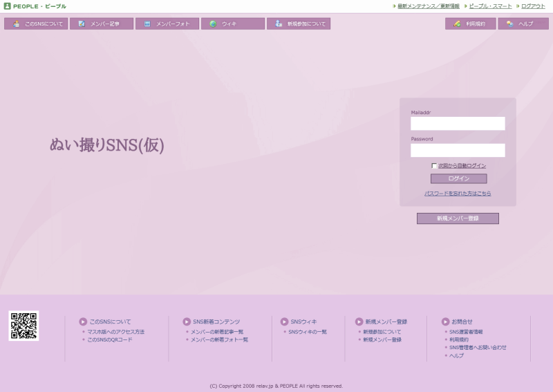Viewport: 553px width, 392px height.
Task: Click the PEOPLE logo icon
Action: (7, 6)
